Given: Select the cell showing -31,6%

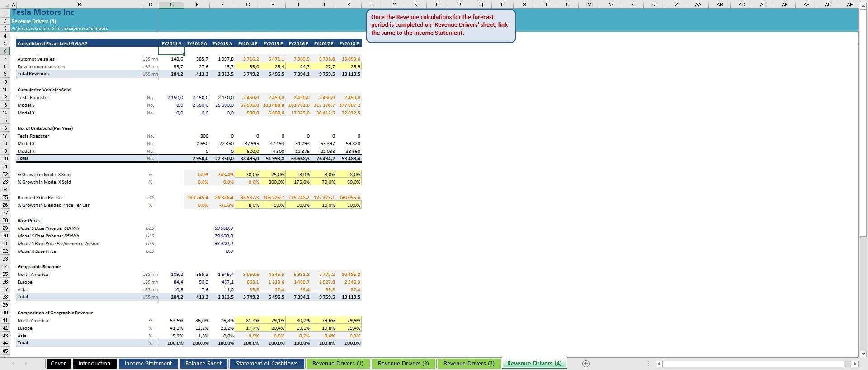Looking at the screenshot, I should click(x=222, y=205).
